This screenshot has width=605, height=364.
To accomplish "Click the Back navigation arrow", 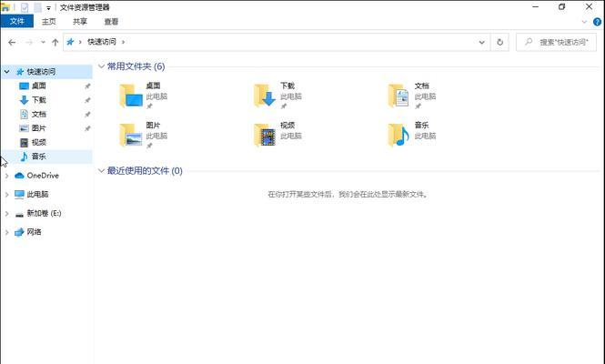I will point(12,42).
